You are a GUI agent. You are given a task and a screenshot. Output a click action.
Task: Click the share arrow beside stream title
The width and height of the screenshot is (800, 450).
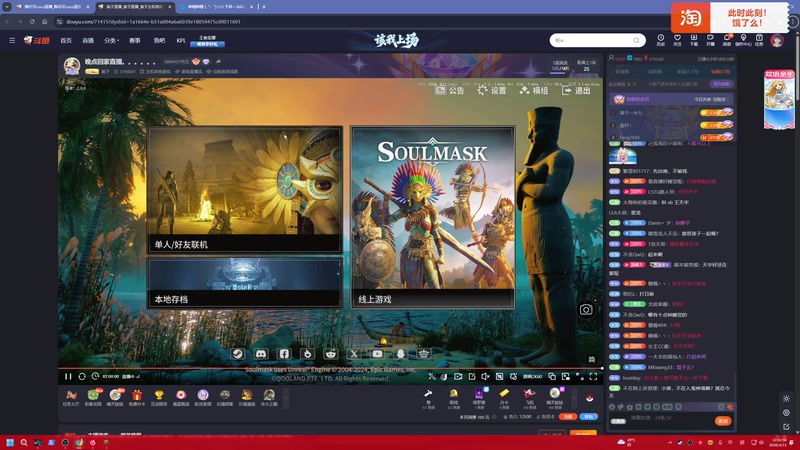pyautogui.click(x=218, y=61)
